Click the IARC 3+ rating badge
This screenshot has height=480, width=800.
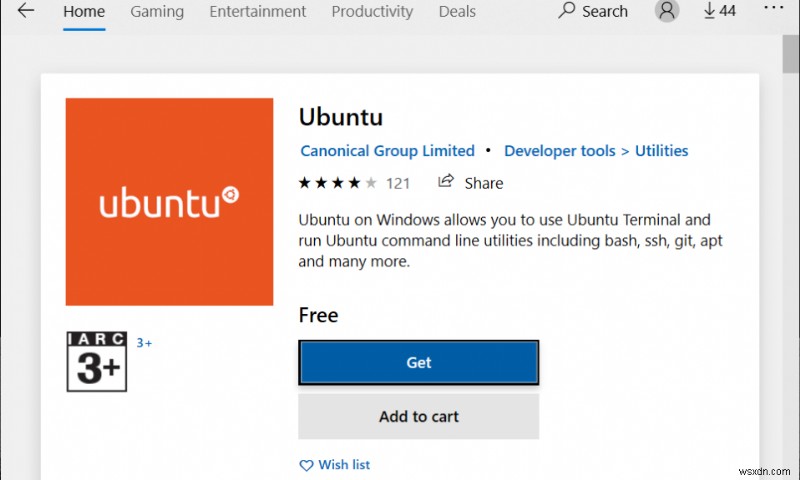[96, 361]
